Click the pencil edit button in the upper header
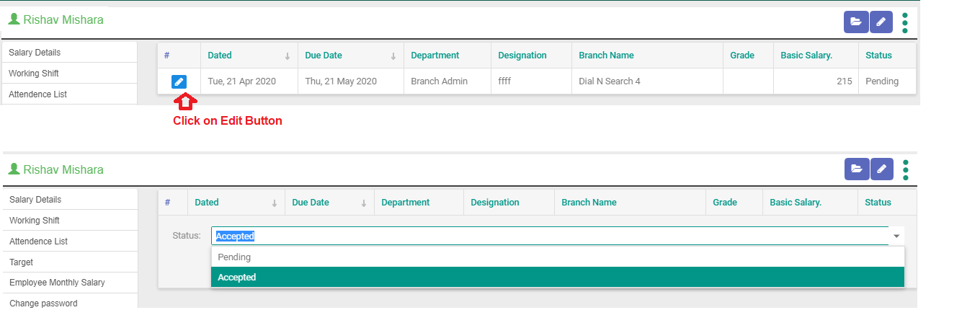 tap(881, 22)
